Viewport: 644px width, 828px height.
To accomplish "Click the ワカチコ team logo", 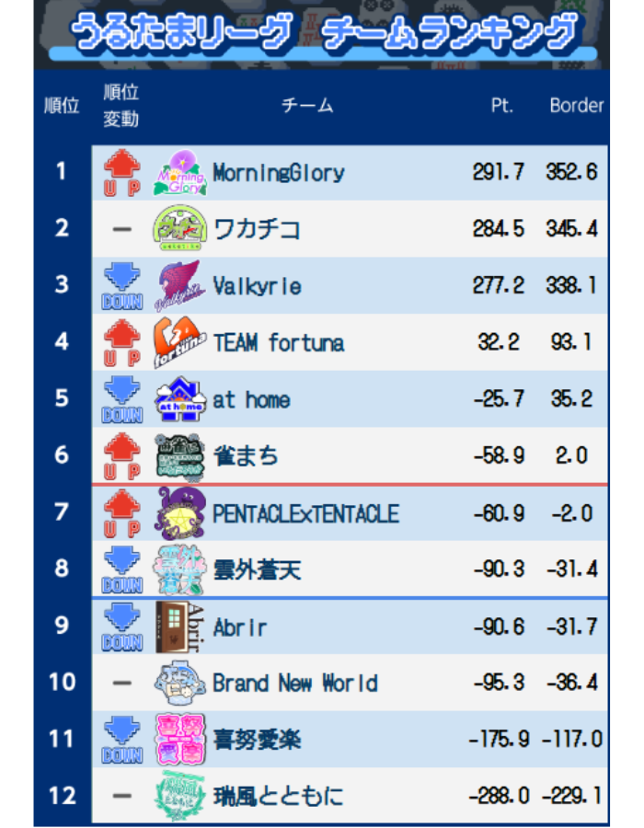I will (180, 229).
